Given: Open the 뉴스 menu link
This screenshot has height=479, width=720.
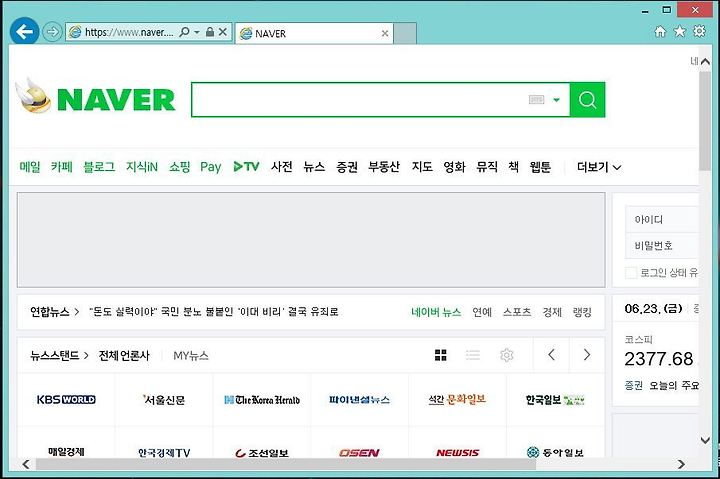Looking at the screenshot, I should pyautogui.click(x=314, y=167).
